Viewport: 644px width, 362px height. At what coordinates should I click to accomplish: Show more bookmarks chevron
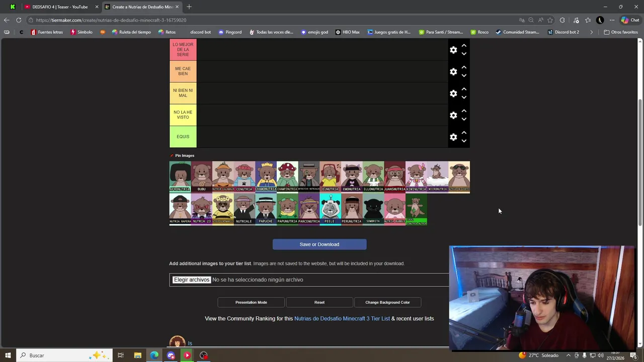coord(591,32)
